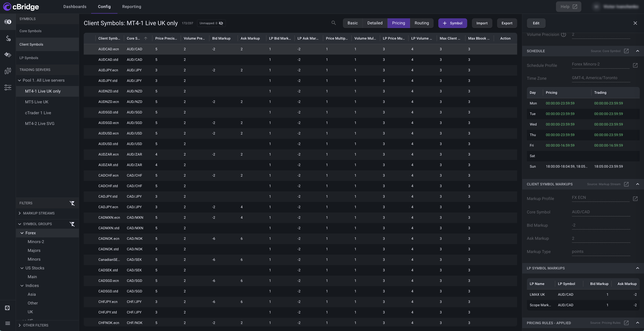Click the LMAX UK row in LP markups
The width and height of the screenshot is (644, 331).
pos(583,295)
